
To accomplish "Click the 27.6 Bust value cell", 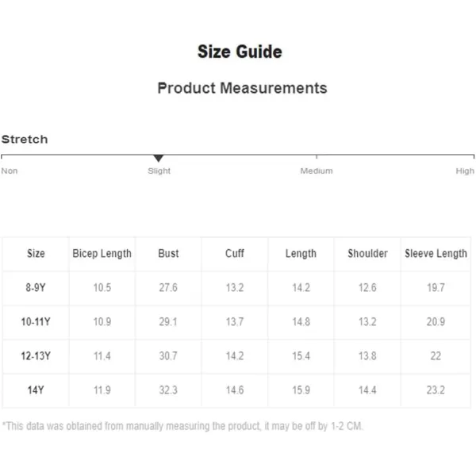I will (x=168, y=287).
